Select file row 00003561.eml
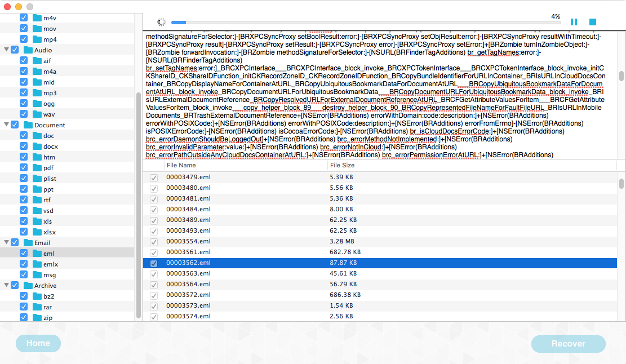The height and width of the screenshot is (364, 626). tap(380, 252)
